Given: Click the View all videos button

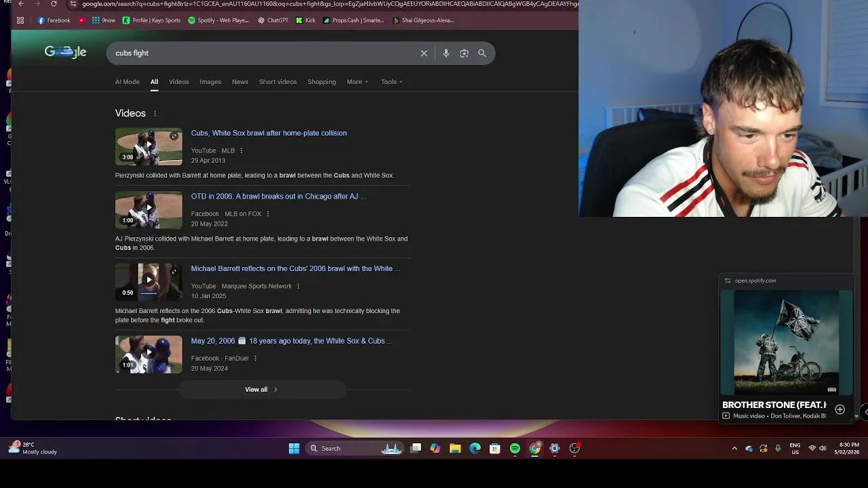Looking at the screenshot, I should point(262,390).
